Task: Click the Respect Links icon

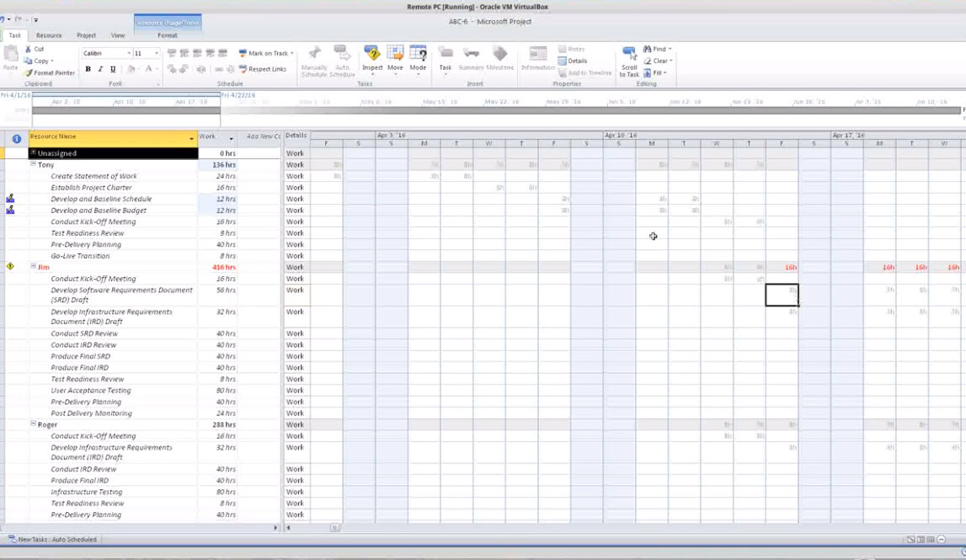Action: coord(243,69)
